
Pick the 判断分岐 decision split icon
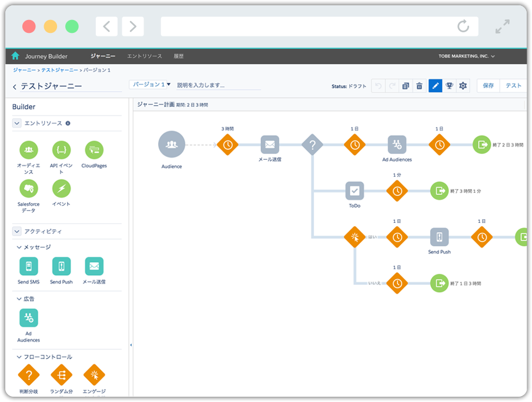tap(29, 375)
